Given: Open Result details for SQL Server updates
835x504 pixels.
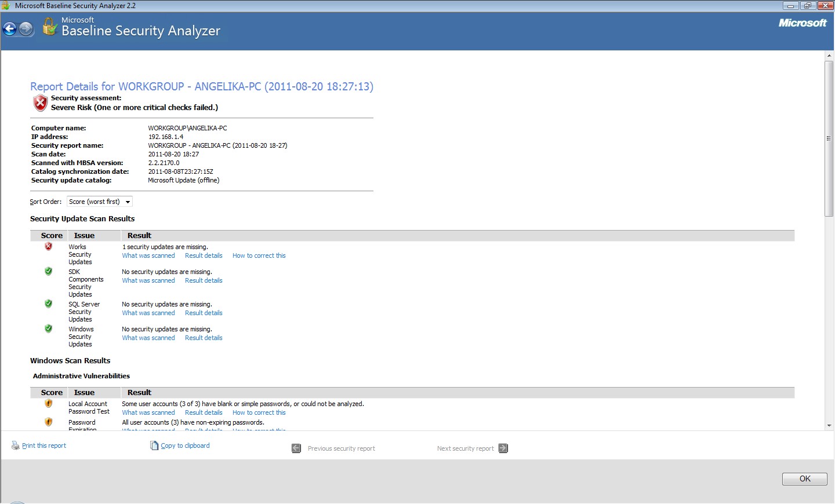Looking at the screenshot, I should coord(204,313).
